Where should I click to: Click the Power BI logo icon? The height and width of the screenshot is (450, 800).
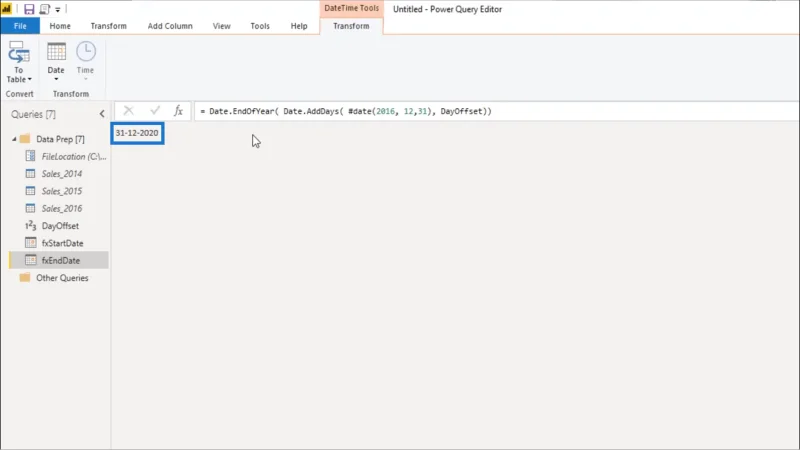pos(7,9)
